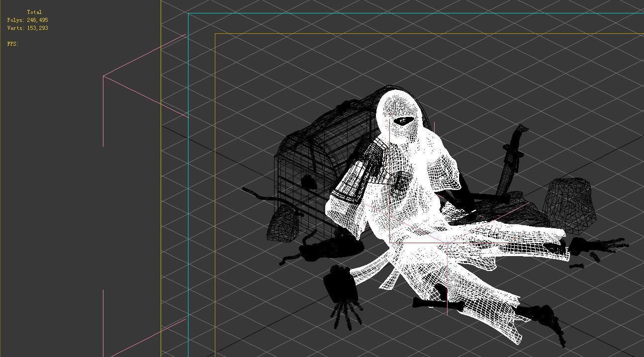Select the dark visor opening on the helmet
Image resolution: width=644 pixels, height=357 pixels.
coord(403,121)
